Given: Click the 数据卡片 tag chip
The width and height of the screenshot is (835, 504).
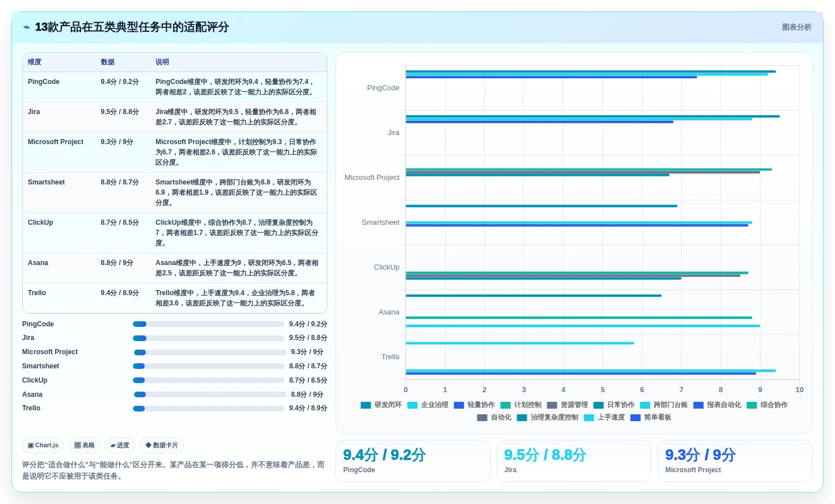Looking at the screenshot, I should [x=162, y=446].
